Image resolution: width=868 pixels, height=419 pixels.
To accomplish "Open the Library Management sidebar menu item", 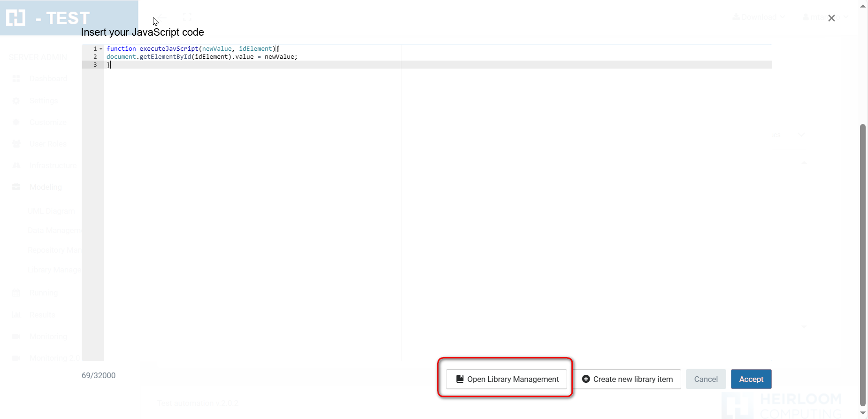I will pos(54,270).
